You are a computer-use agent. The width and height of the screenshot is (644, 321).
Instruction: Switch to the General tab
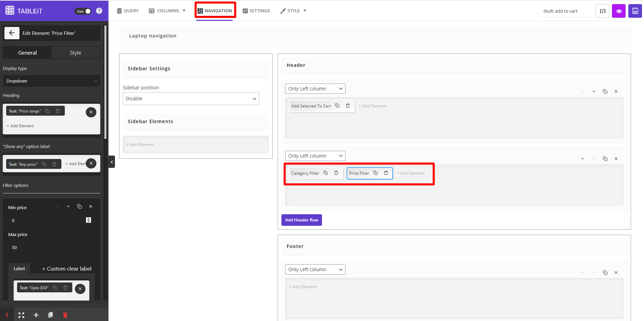[27, 53]
